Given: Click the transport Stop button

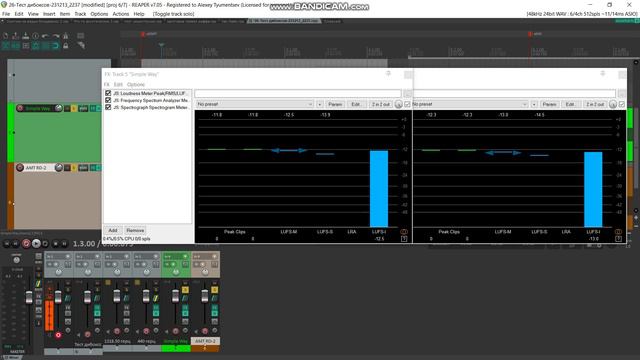Looking at the screenshot, I should click(x=56, y=244).
